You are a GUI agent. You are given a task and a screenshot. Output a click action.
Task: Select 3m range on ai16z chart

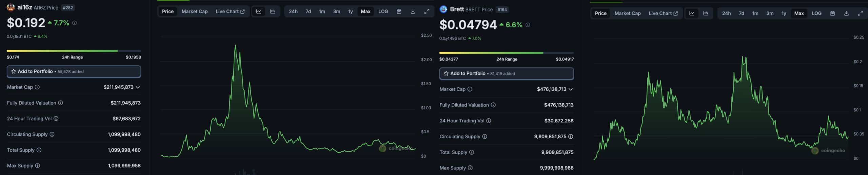(x=337, y=12)
